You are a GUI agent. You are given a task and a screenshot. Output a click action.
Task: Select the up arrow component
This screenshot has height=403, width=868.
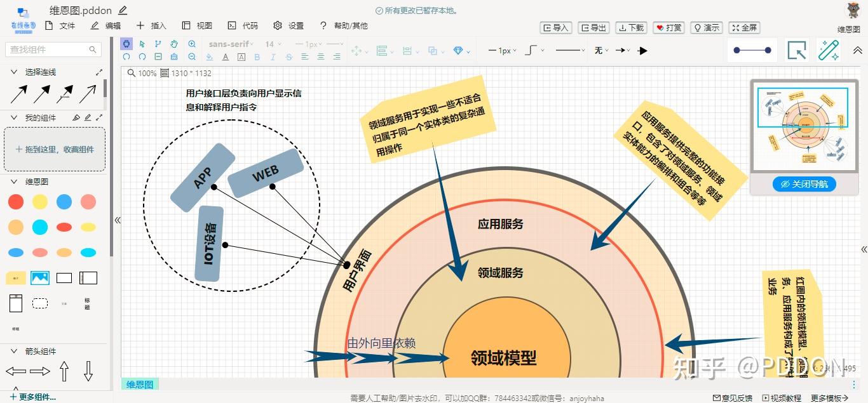64,371
